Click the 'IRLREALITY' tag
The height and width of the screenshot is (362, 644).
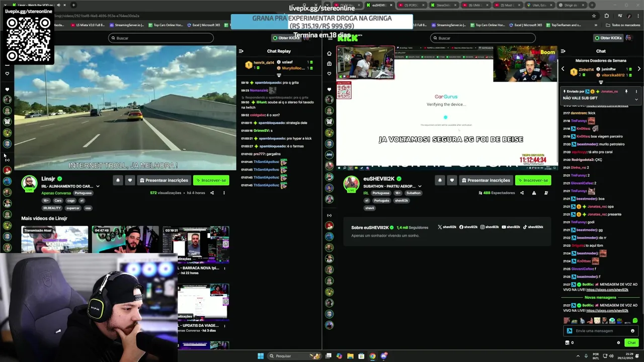tap(52, 208)
